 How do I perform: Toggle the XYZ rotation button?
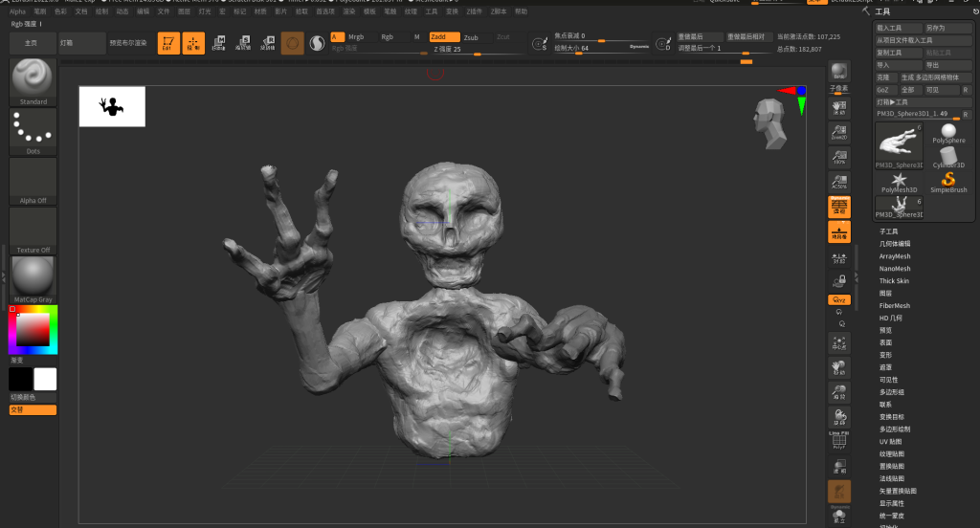coord(838,300)
